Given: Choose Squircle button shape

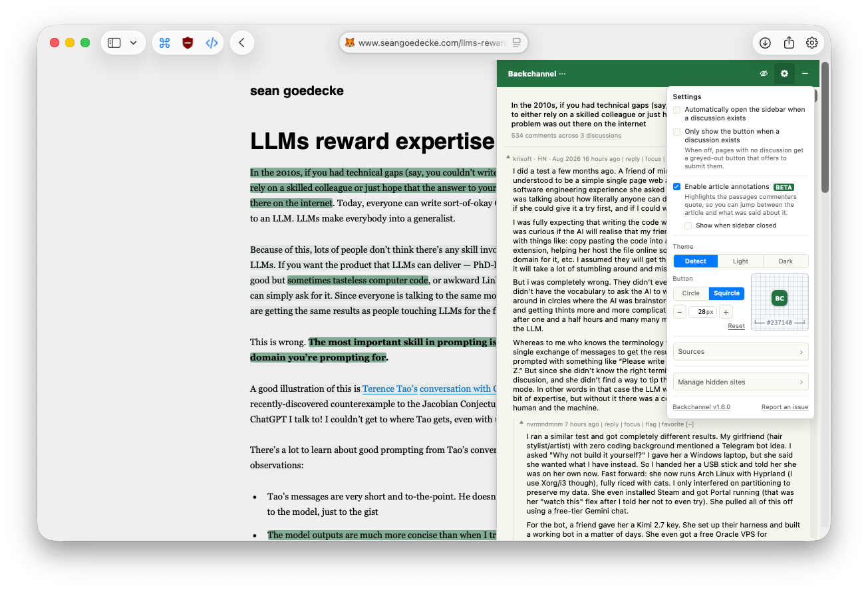Looking at the screenshot, I should click(x=726, y=293).
